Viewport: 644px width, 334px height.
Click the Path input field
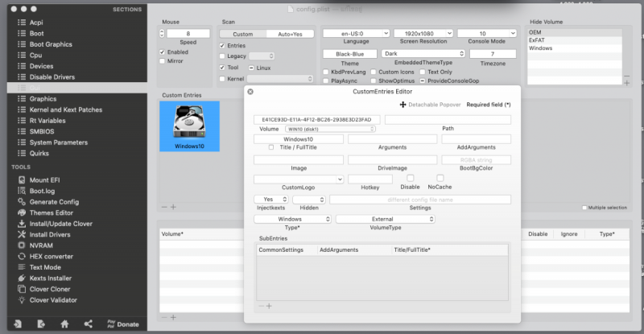[x=448, y=120]
